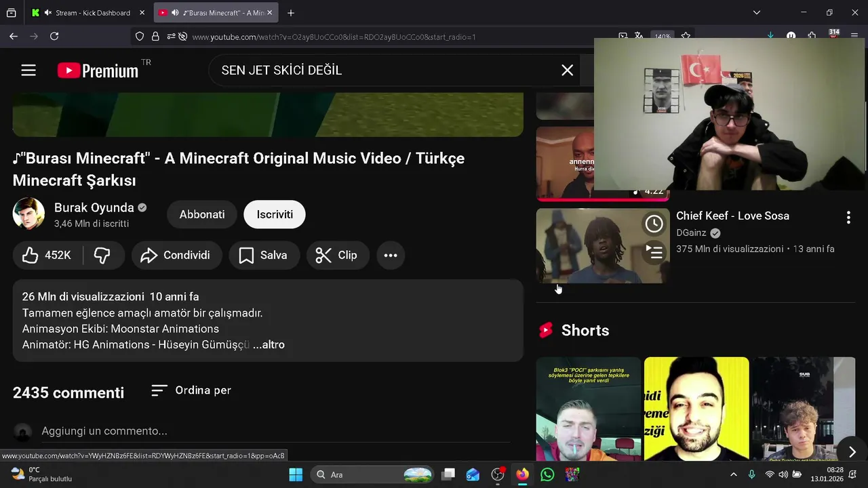The width and height of the screenshot is (868, 488).
Task: Click the 2435 commenti heading
Action: [68, 393]
